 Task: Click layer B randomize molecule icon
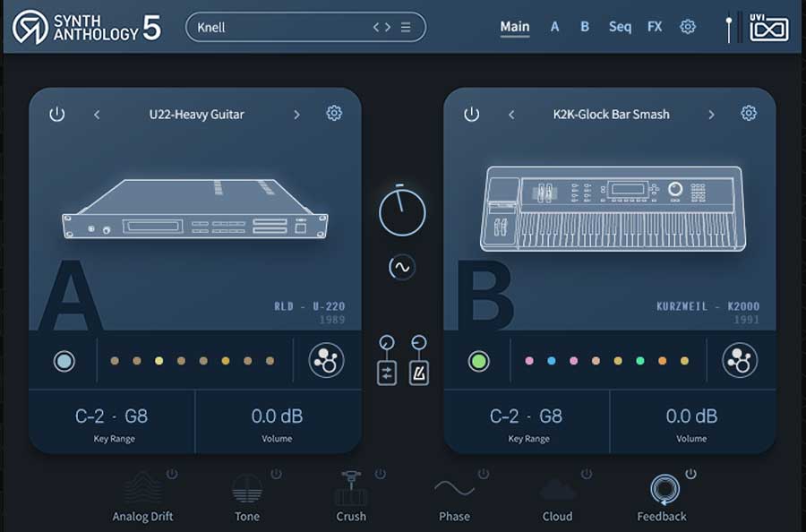[740, 360]
